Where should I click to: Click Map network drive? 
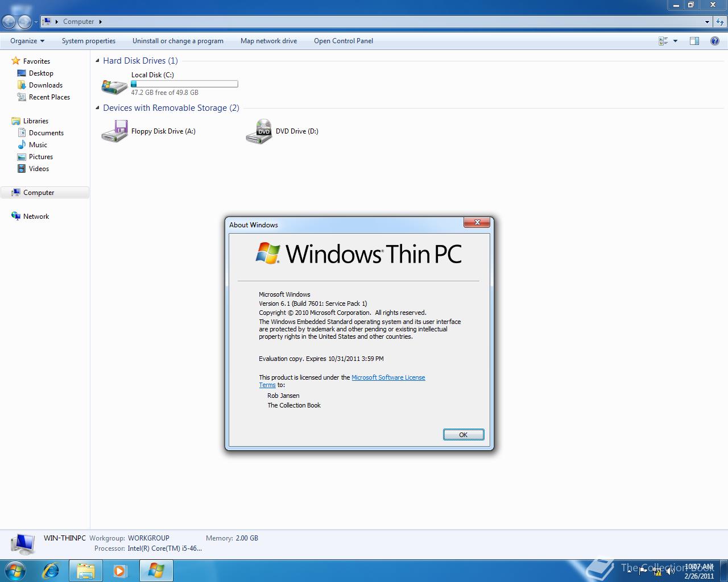point(268,41)
